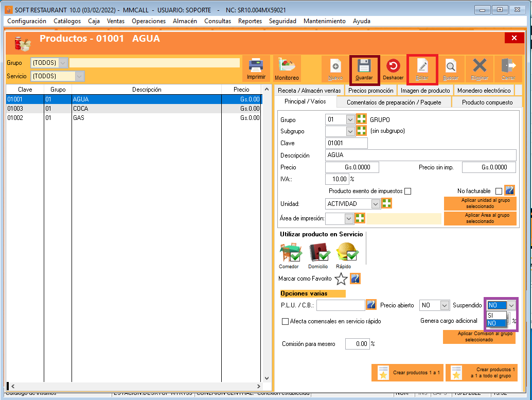The image size is (532, 400).
Task: Switch to Precios promoción tab
Action: [x=370, y=91]
